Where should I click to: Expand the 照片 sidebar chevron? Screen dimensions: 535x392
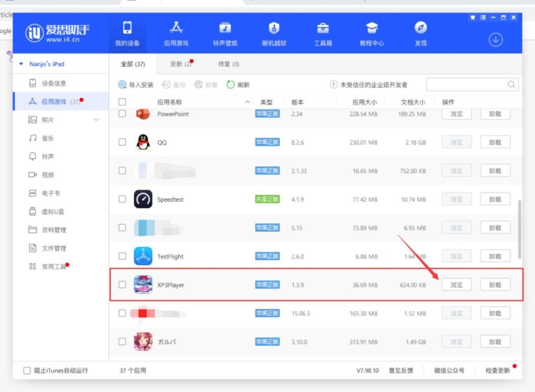click(x=96, y=120)
